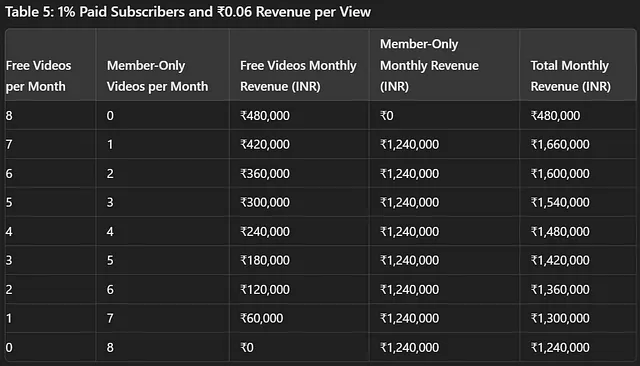
Task: Select total monthly revenue ₹480,000 in the first row
Action: click(x=555, y=115)
